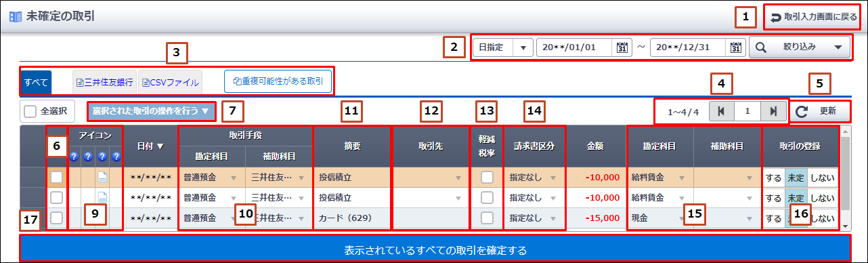
Task: Click the first blue help question-mark icon
Action: click(74, 157)
